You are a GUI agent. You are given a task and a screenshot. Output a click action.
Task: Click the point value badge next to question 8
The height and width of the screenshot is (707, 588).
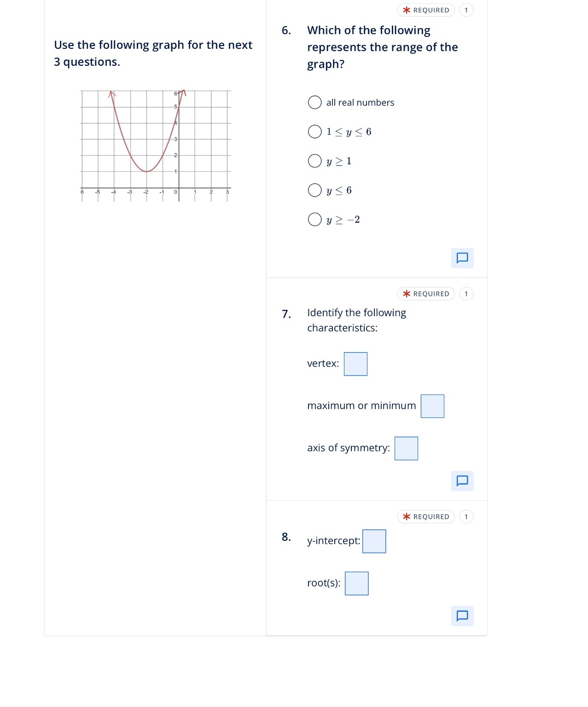tap(466, 516)
